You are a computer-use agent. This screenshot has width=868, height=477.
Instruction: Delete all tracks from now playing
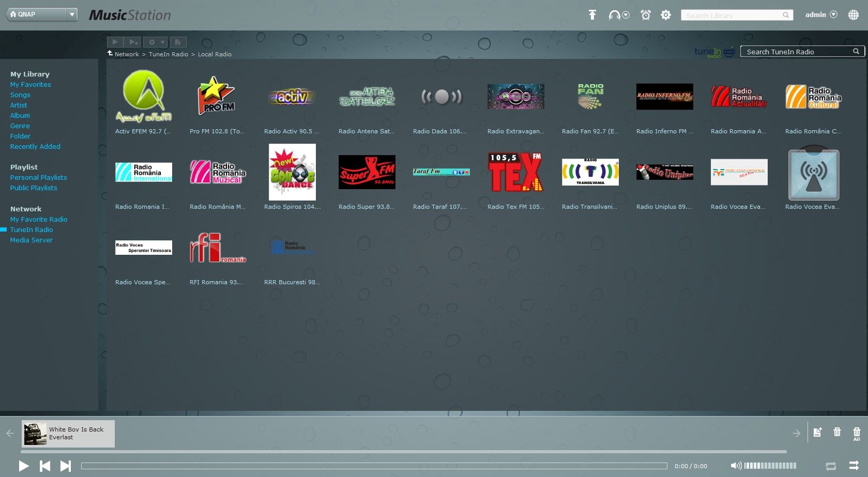coord(857,433)
